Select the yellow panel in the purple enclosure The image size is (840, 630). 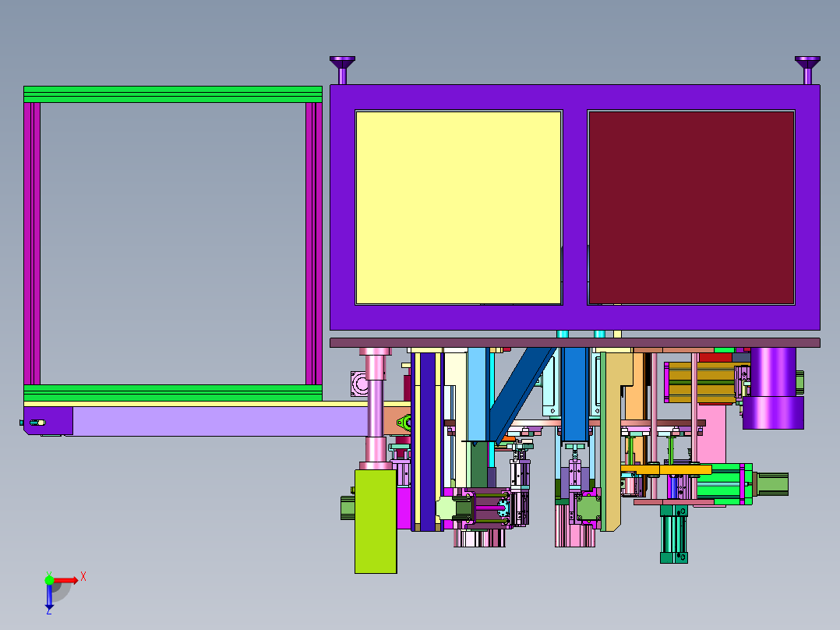pyautogui.click(x=458, y=207)
